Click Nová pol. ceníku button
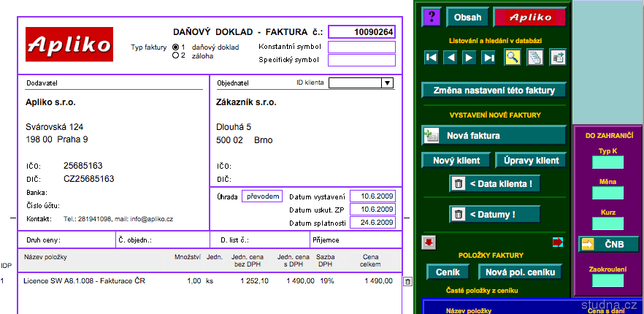The image size is (644, 314). [520, 272]
